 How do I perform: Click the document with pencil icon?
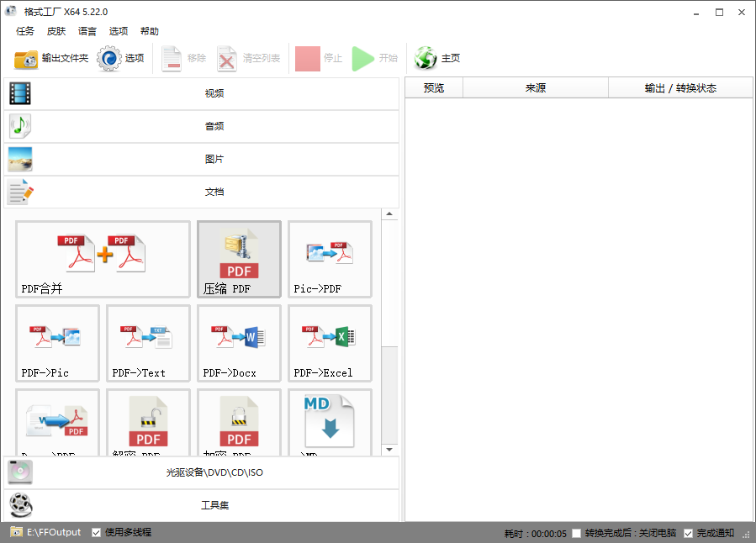click(20, 192)
